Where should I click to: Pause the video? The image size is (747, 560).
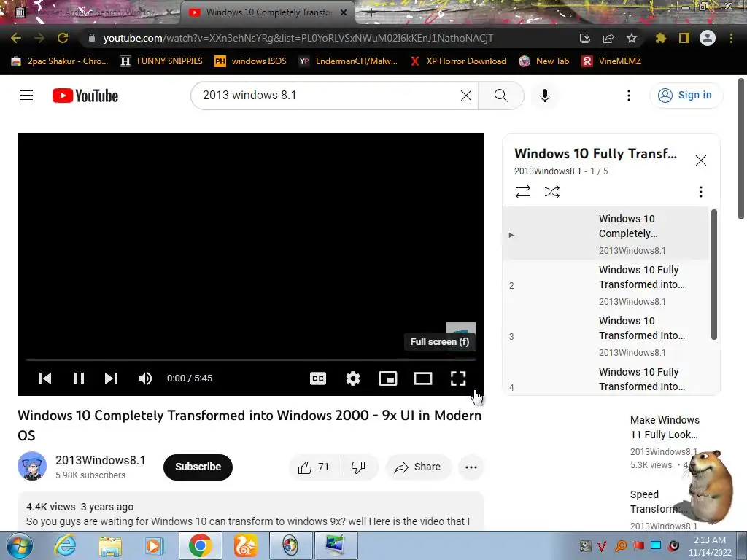(79, 378)
